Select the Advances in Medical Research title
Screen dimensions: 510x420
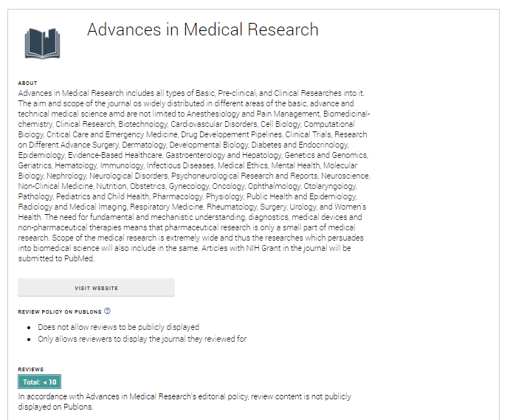tap(202, 30)
